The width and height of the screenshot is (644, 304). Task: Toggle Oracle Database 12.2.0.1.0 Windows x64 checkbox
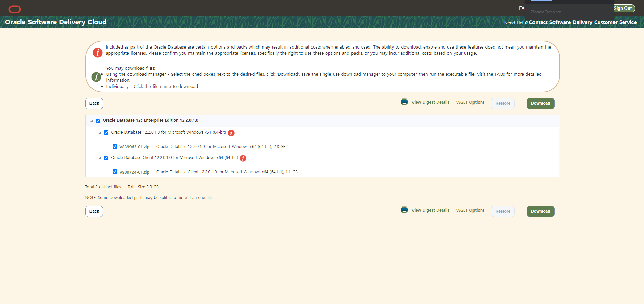click(106, 133)
